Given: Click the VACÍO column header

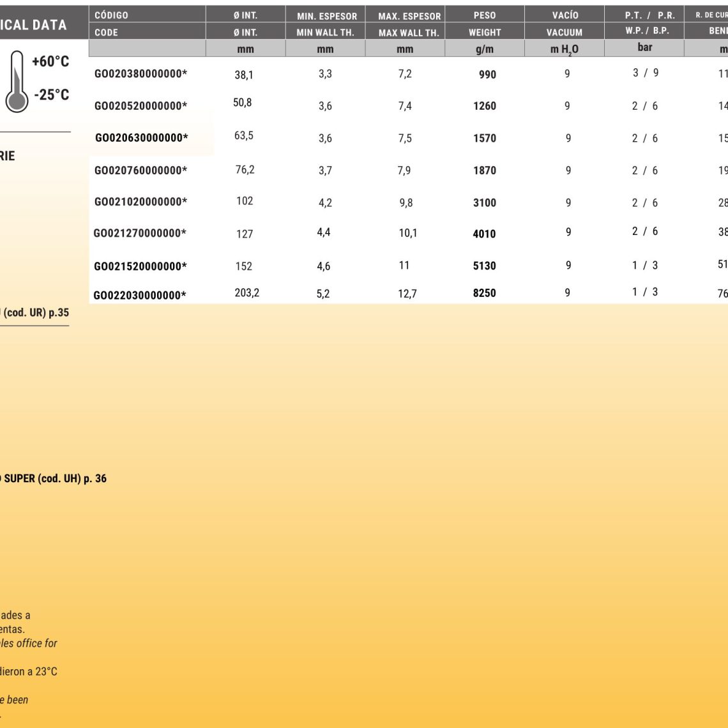Looking at the screenshot, I should [565, 15].
